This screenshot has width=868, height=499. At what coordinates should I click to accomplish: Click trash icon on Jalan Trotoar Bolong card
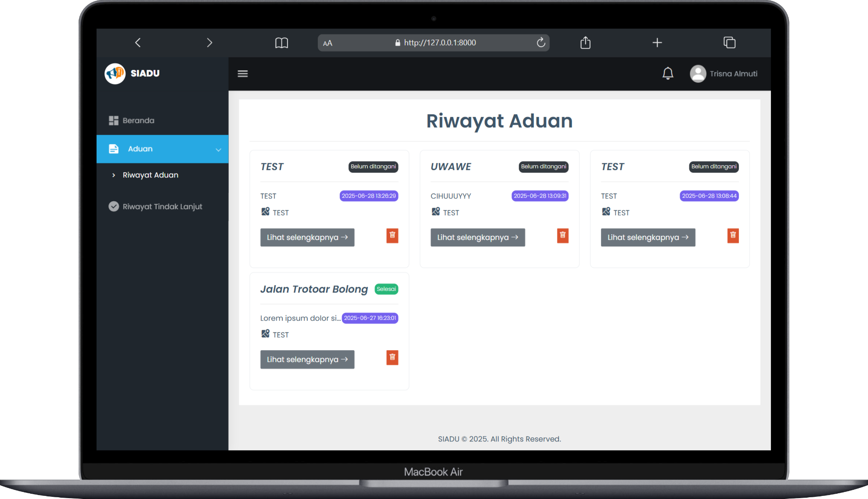pos(392,358)
